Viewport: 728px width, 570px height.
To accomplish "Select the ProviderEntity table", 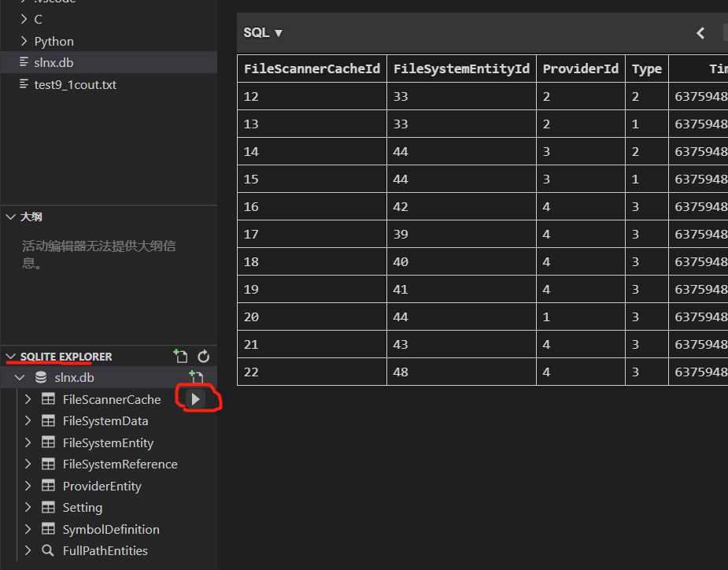I will click(102, 486).
